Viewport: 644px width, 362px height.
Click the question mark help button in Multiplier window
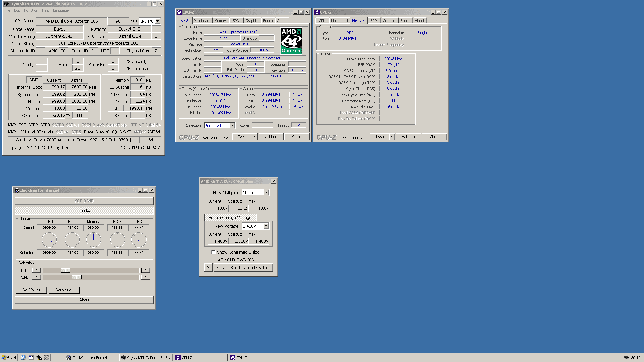click(x=208, y=267)
